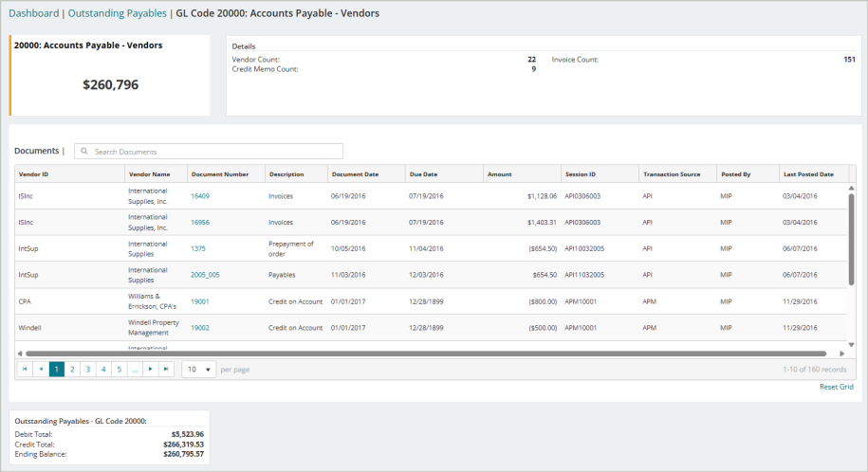Click horizontal scrollbar left arrow
The image size is (868, 472).
(x=20, y=354)
